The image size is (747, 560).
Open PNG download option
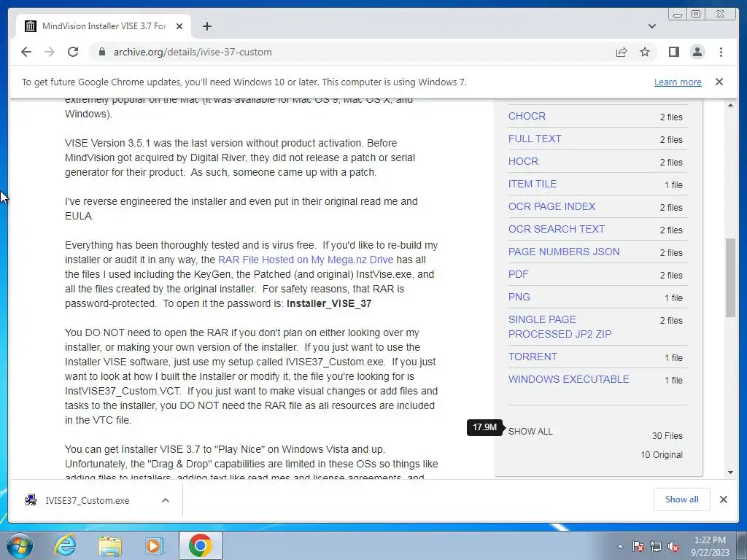(519, 297)
